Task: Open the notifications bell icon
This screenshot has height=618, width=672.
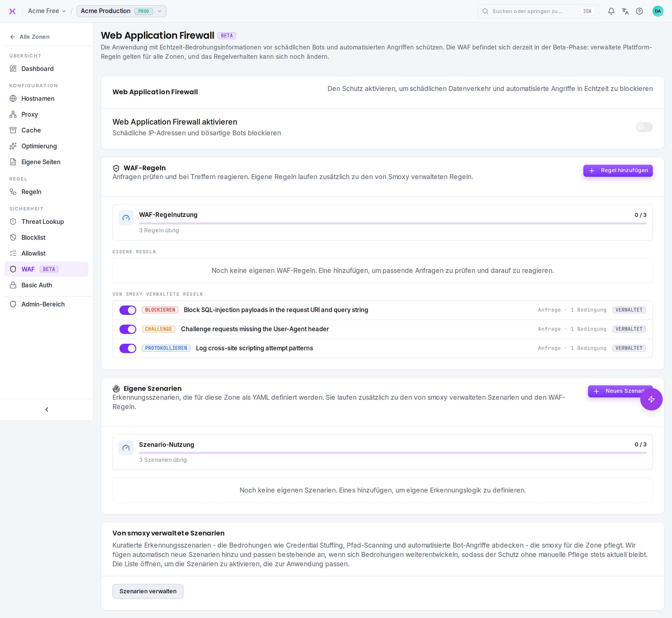Action: (x=611, y=11)
